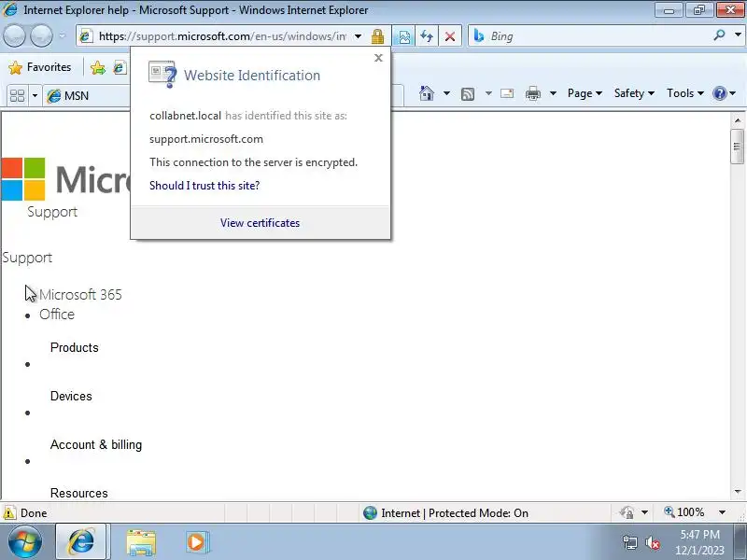Expand the address bar autocomplete dropdown

click(x=358, y=36)
